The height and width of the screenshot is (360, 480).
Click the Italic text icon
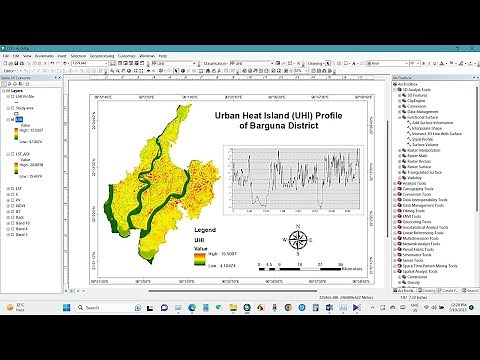coord(429,63)
